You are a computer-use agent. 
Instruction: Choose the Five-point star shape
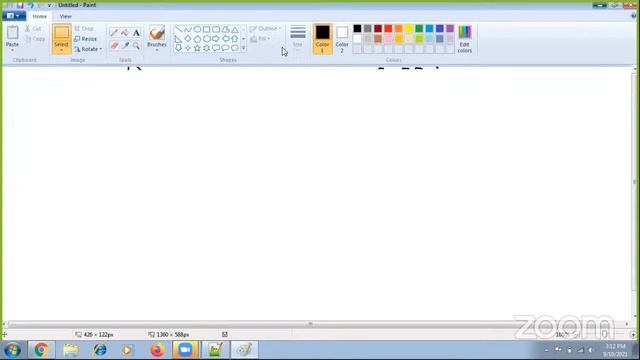[197, 48]
